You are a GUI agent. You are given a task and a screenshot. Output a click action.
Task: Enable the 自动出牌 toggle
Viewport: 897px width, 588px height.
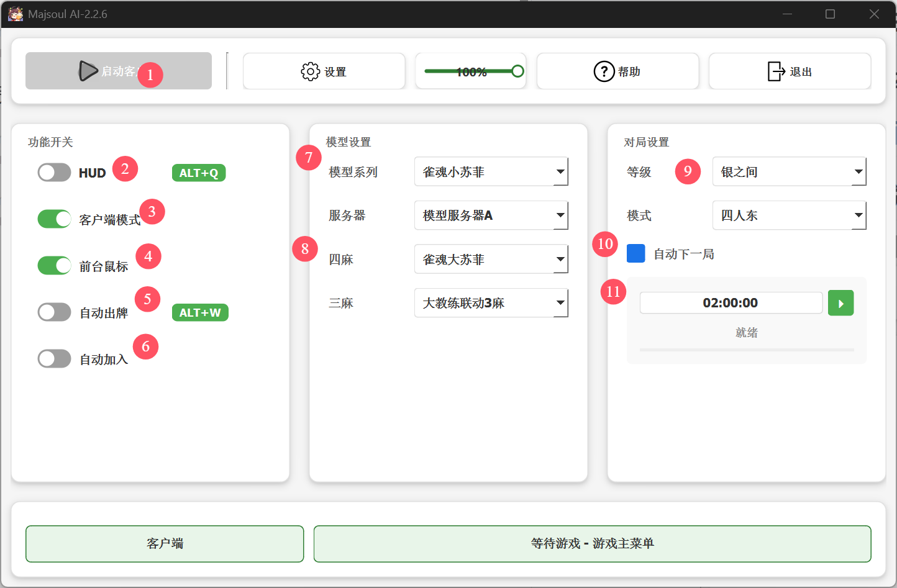54,312
